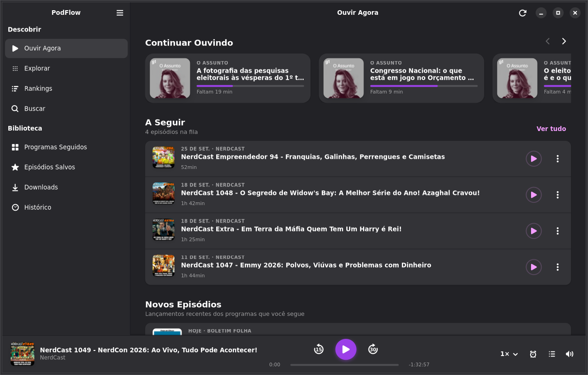Screen dimensions: 588x375
Task: Go to previous Continuar Ouvindo cards
Action: coord(548,41)
